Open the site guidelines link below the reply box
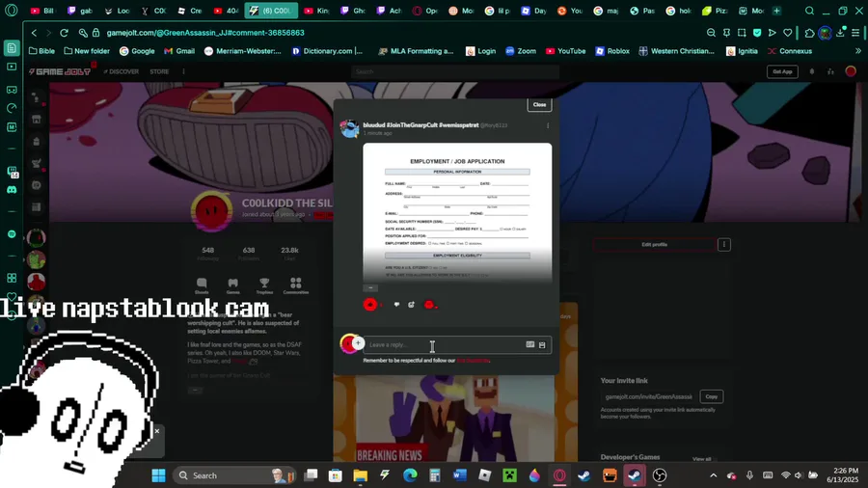This screenshot has width=868, height=488. point(473,360)
